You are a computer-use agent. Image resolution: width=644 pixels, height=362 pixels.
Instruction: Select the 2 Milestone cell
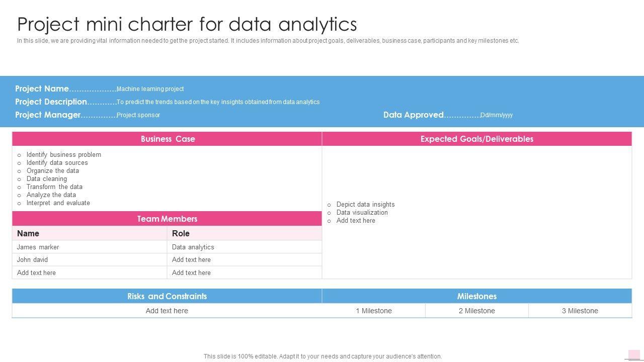pyautogui.click(x=476, y=311)
